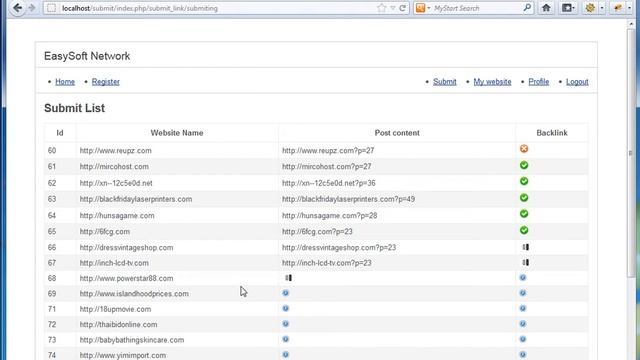The width and height of the screenshot is (640, 360).
Task: Select post content http://www.reupz.com?p=27
Action: (328, 151)
